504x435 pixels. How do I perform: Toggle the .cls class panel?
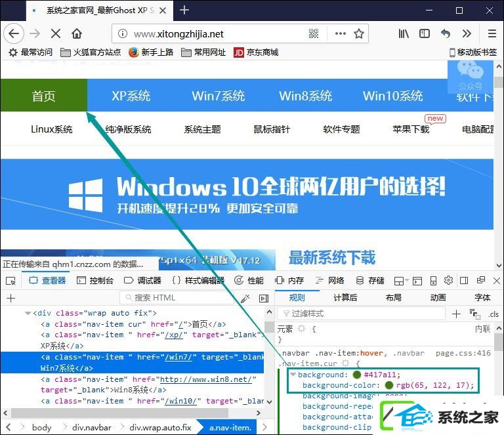[x=493, y=314]
